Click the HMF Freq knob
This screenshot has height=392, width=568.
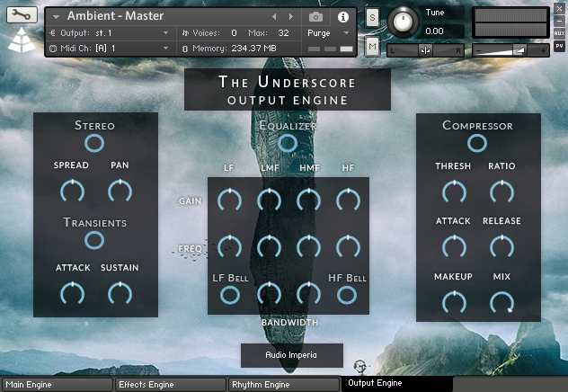[308, 247]
